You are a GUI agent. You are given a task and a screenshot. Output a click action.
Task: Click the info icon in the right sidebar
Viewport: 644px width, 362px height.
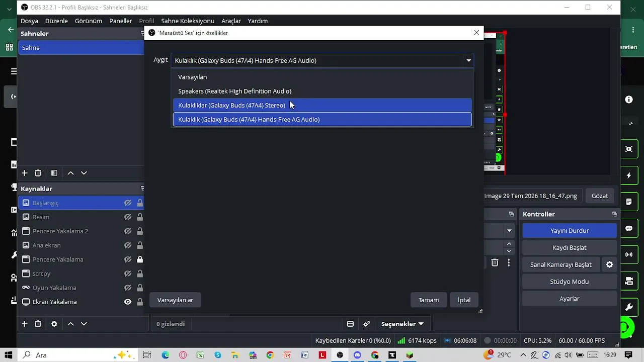click(629, 100)
